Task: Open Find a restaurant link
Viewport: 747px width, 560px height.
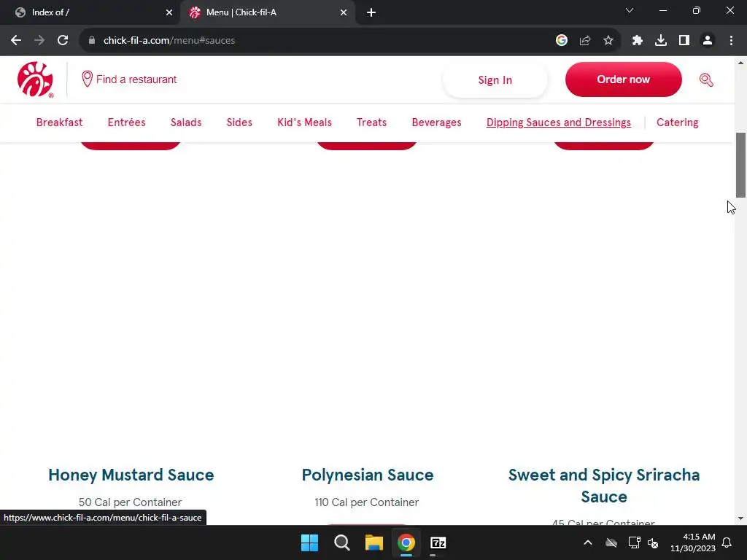Action: click(x=129, y=79)
